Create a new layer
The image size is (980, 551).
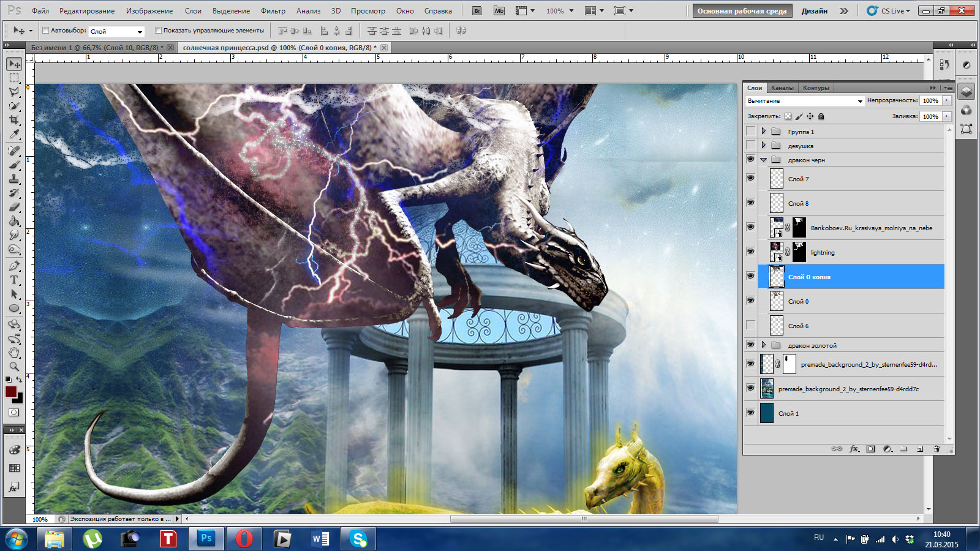(920, 449)
